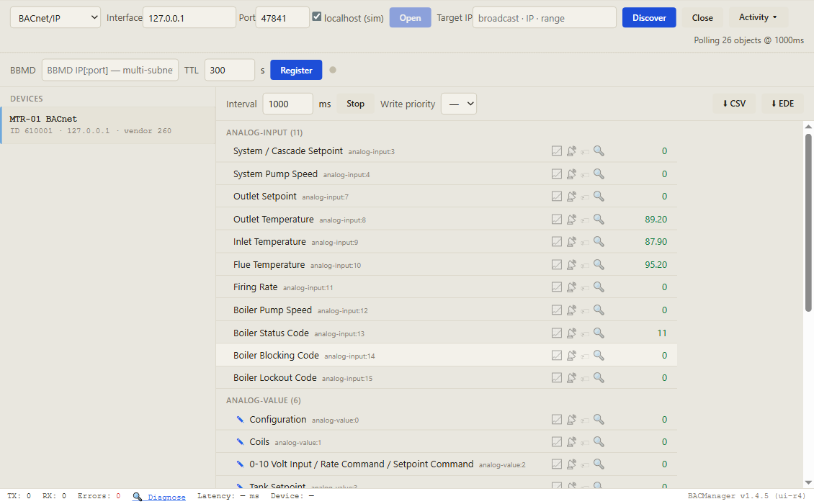Screen dimensions: 814x504
Task: Download the EDE export
Action: click(x=782, y=103)
